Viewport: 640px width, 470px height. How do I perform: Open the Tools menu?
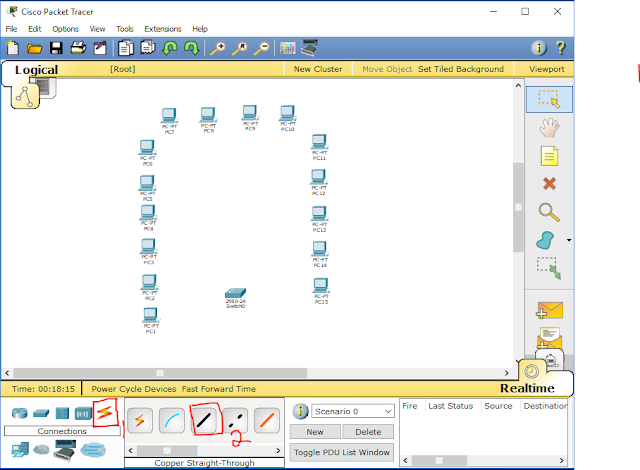point(124,29)
